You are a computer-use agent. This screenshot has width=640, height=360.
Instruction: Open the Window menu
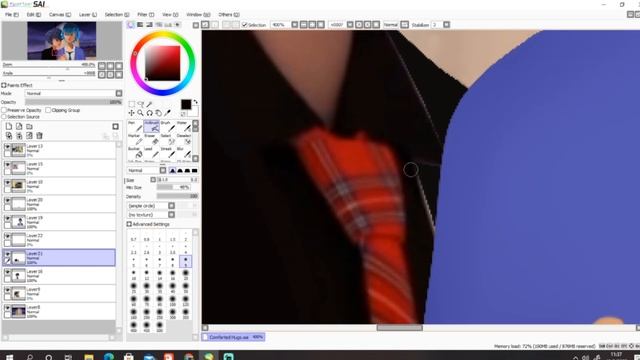point(198,15)
